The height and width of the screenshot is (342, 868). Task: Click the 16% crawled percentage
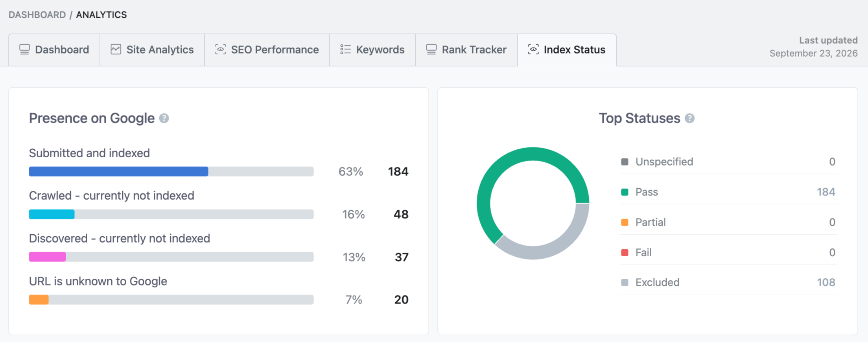[x=353, y=215]
